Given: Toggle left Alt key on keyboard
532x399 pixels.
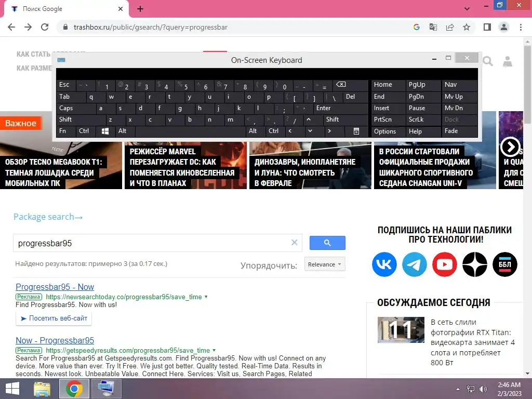Looking at the screenshot, I should [x=125, y=131].
